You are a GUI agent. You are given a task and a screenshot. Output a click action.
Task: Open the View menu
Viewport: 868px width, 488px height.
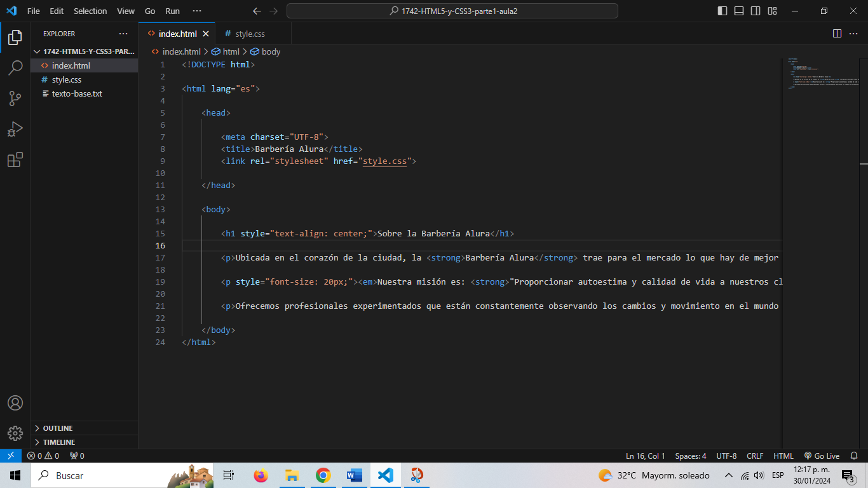pos(126,11)
